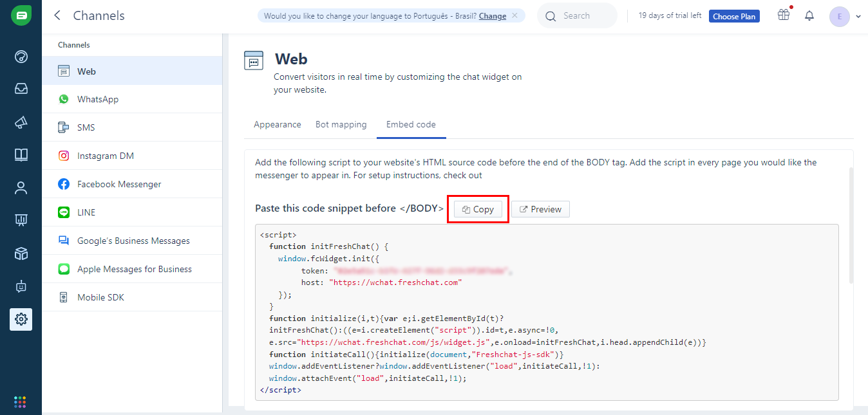Click the Choose Plan button
Image resolution: width=868 pixels, height=415 pixels.
pyautogui.click(x=734, y=16)
